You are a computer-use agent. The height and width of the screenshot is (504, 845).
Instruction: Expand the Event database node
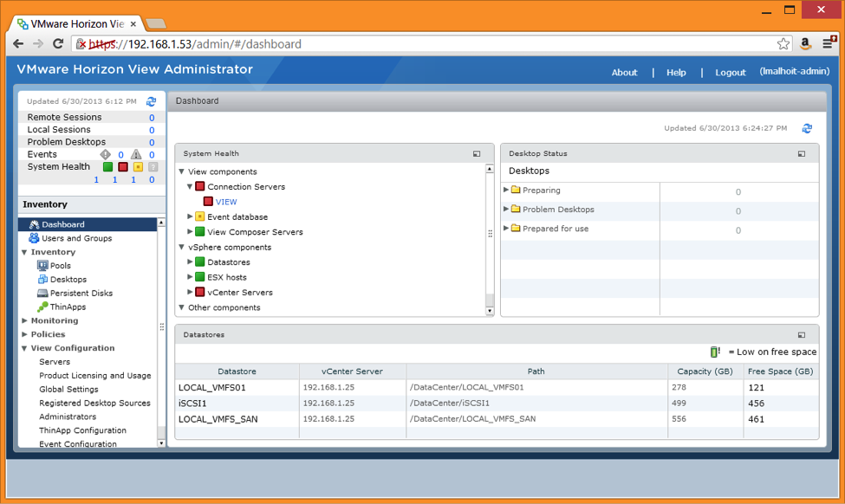(190, 216)
